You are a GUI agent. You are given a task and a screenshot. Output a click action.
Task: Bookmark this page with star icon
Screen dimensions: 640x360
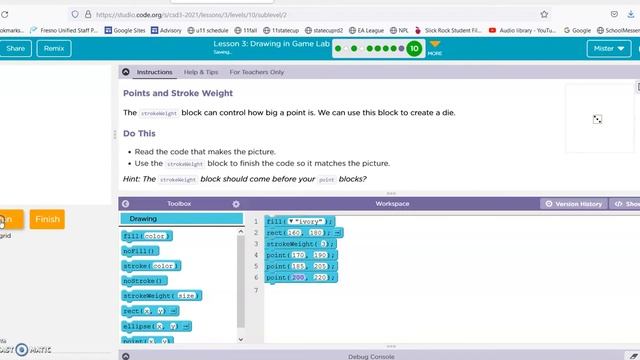coord(544,14)
